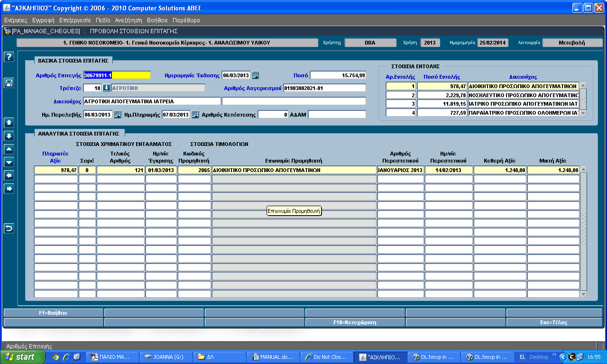The height and width of the screenshot is (364, 607).
Task: Click the Αριθμός Λογαριασμού input field
Action: pyautogui.click(x=324, y=88)
